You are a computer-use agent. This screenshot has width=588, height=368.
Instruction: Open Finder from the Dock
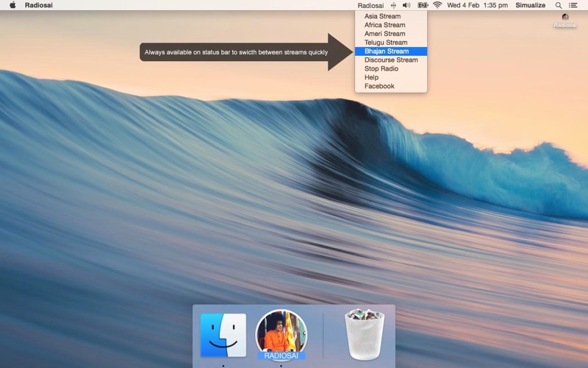click(223, 336)
